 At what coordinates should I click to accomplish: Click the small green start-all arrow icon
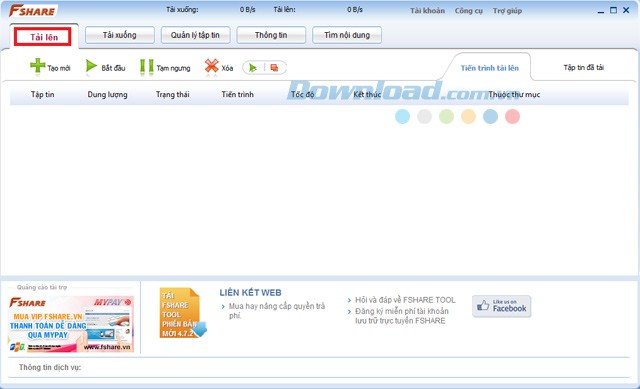coord(253,68)
